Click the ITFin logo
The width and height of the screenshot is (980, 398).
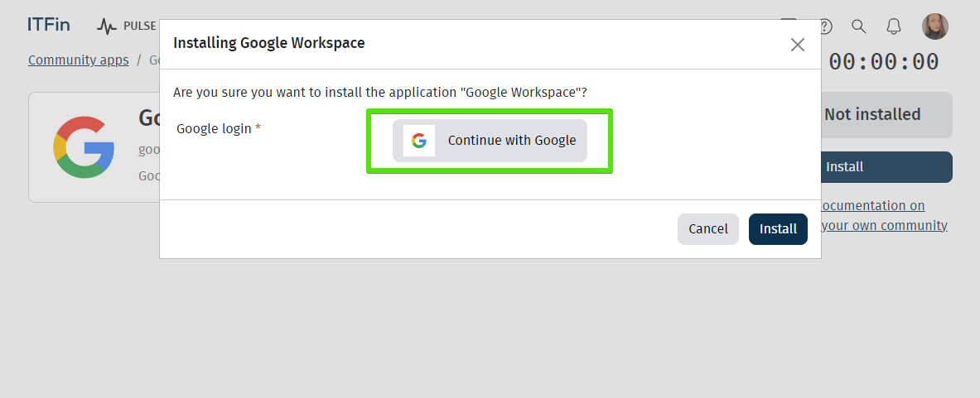(49, 25)
